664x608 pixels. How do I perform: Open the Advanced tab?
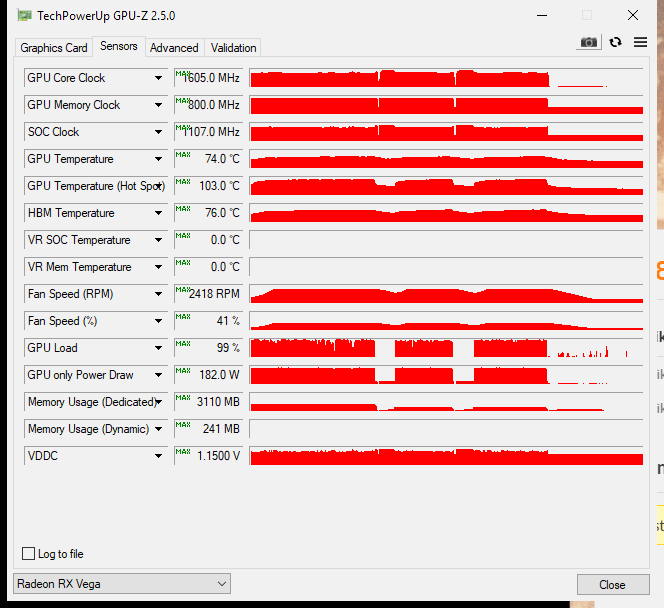(174, 48)
